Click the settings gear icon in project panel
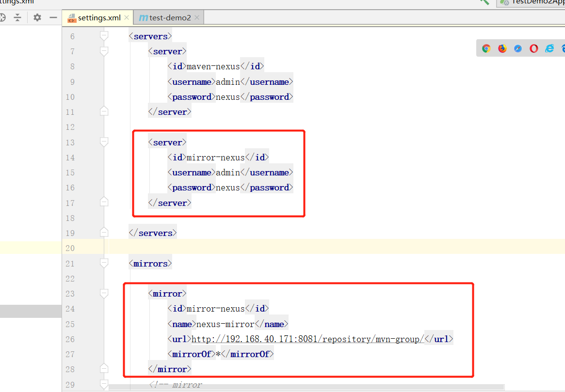565x392 pixels. (37, 17)
